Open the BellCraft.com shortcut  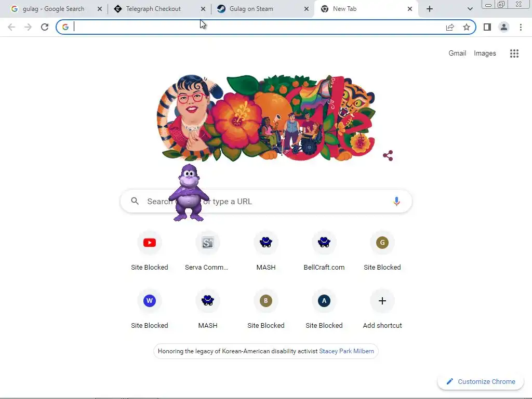(x=324, y=251)
